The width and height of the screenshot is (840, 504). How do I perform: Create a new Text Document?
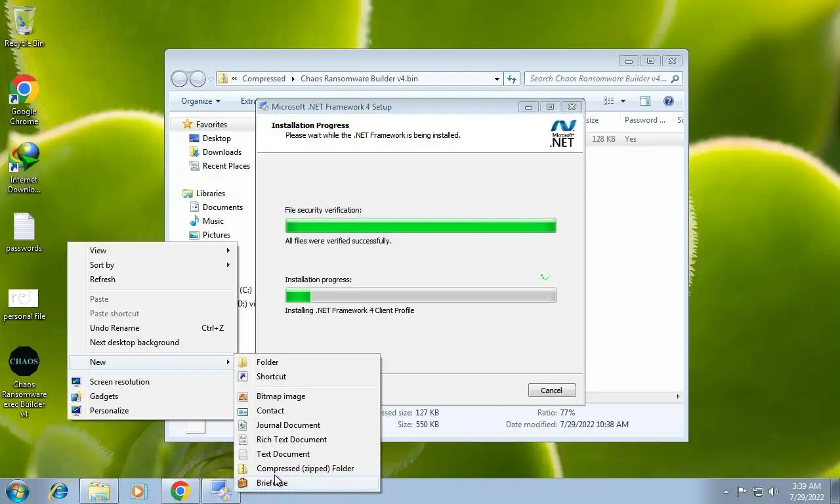[x=307, y=454]
